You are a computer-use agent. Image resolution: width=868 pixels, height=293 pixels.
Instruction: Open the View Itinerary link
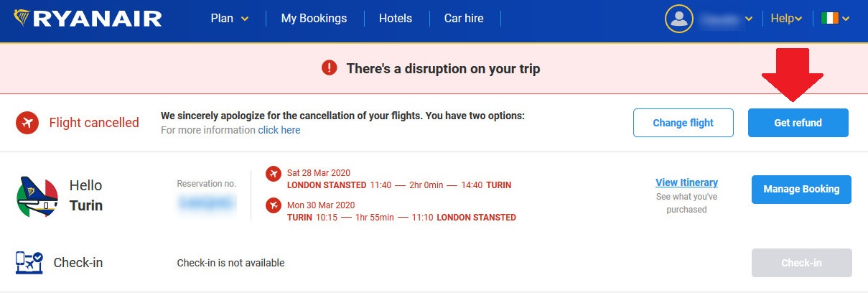pos(686,182)
